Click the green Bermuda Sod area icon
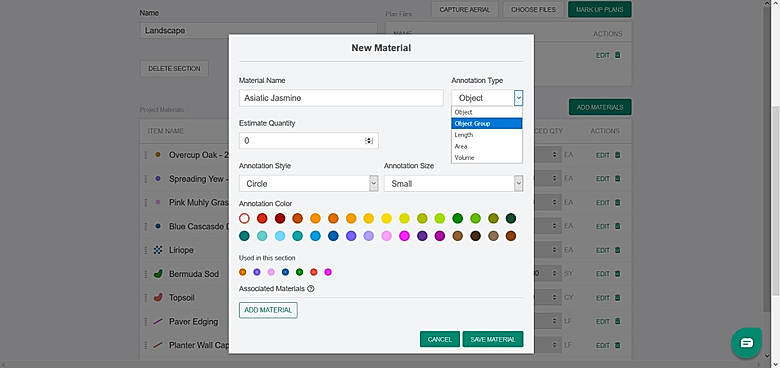The image size is (780, 368). pos(158,274)
